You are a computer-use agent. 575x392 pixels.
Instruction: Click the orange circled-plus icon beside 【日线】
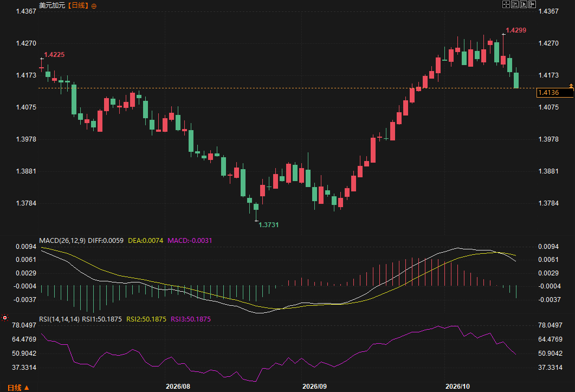(94, 6)
